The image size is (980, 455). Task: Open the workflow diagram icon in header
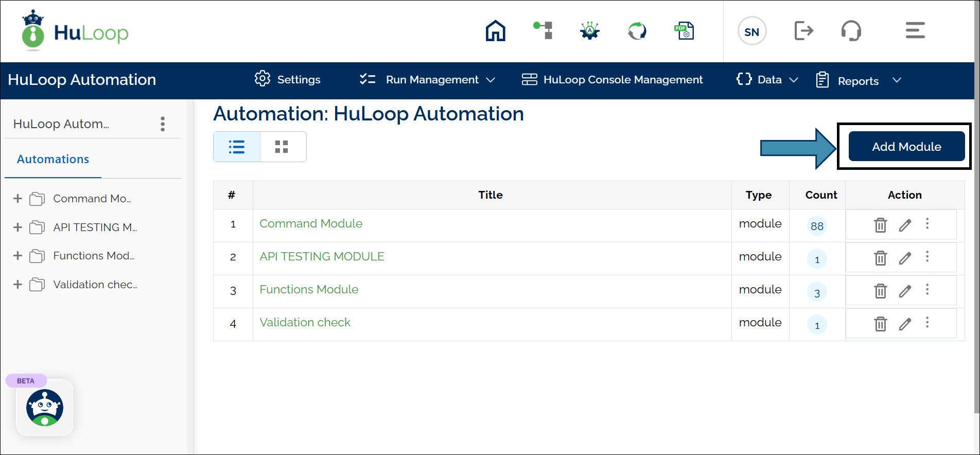(543, 31)
